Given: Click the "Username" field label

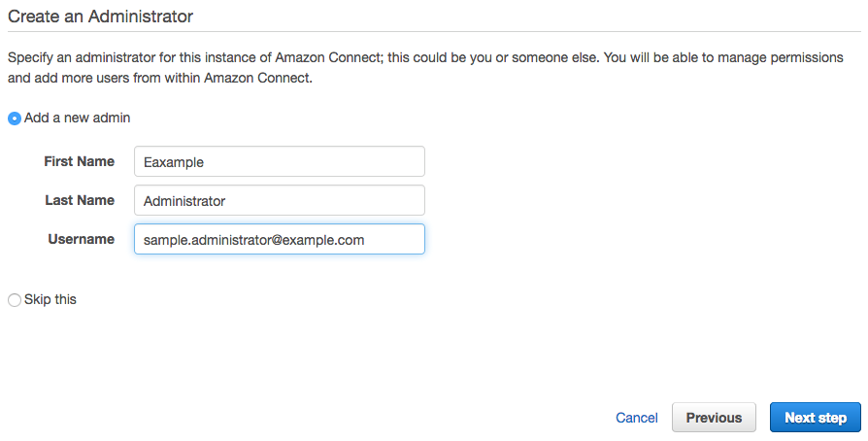Looking at the screenshot, I should (82, 239).
